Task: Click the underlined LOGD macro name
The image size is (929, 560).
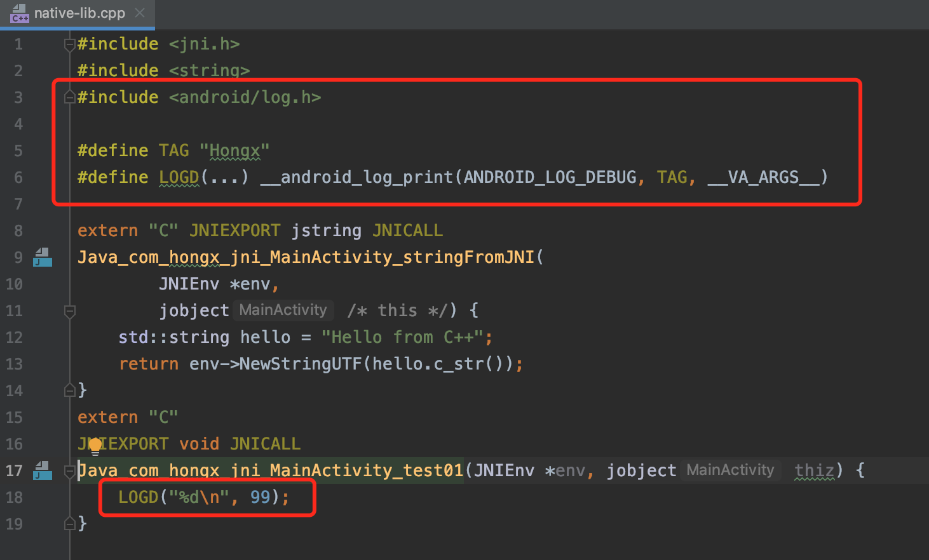Action: pyautogui.click(x=179, y=177)
